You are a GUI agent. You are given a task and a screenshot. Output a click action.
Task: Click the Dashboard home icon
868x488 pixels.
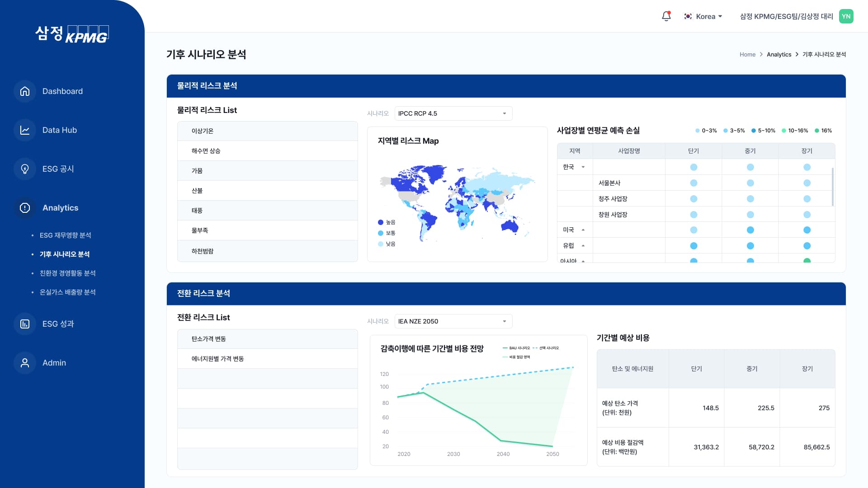click(25, 91)
